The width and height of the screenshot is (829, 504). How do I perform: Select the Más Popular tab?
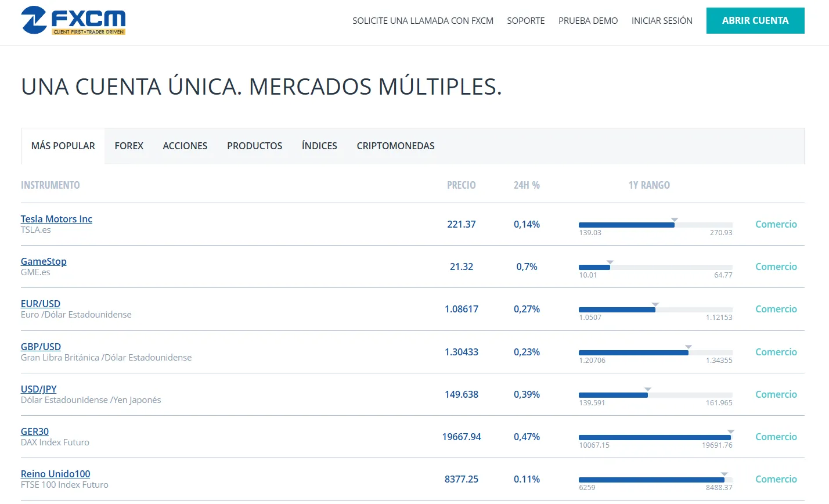pyautogui.click(x=63, y=146)
